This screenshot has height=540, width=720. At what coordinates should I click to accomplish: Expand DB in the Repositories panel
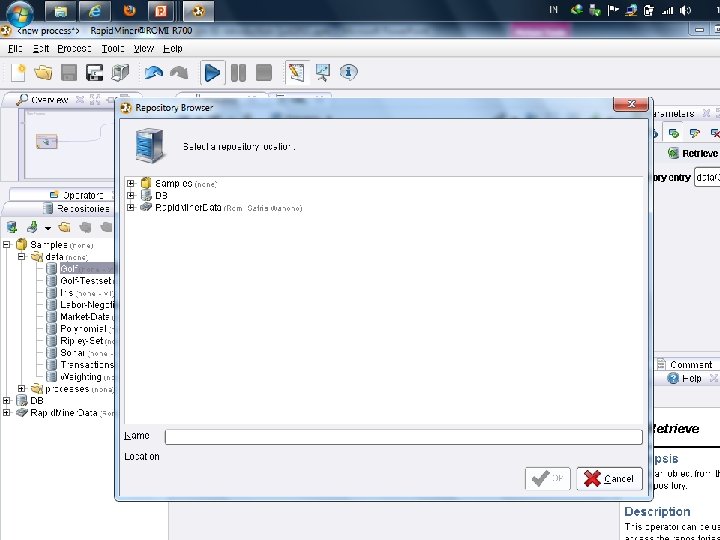pyautogui.click(x=6, y=401)
